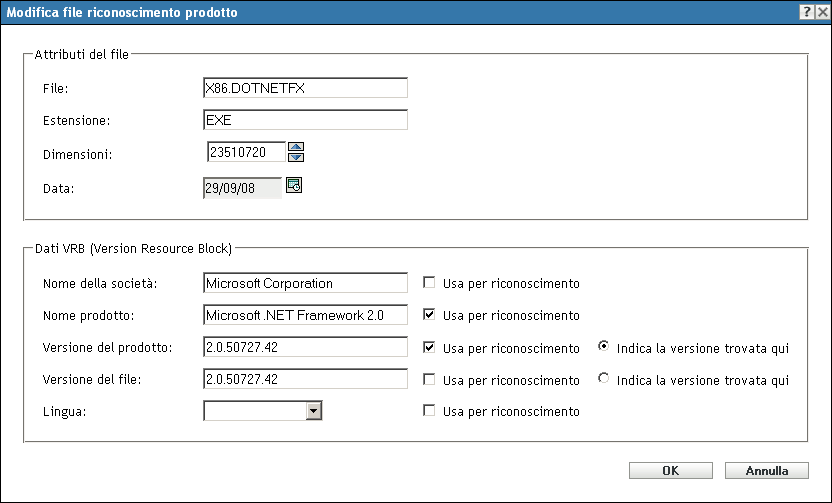
Task: Open the calendar picker next to Data
Action: pos(294,184)
